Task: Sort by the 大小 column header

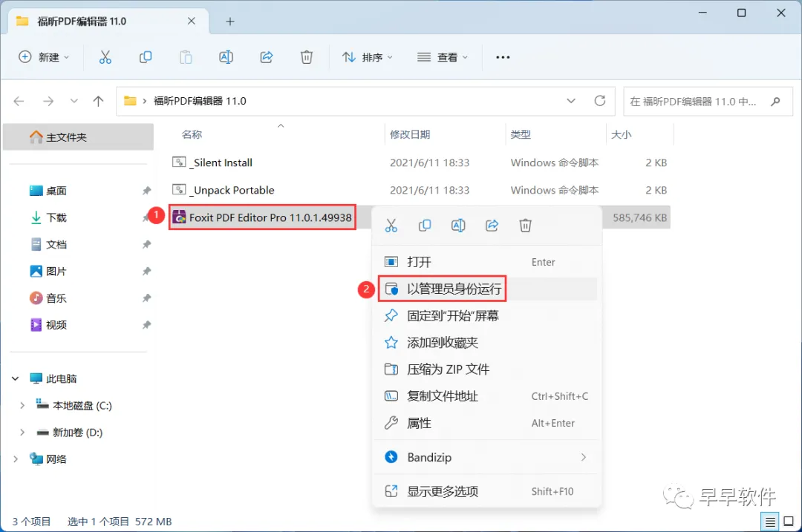Action: [621, 134]
